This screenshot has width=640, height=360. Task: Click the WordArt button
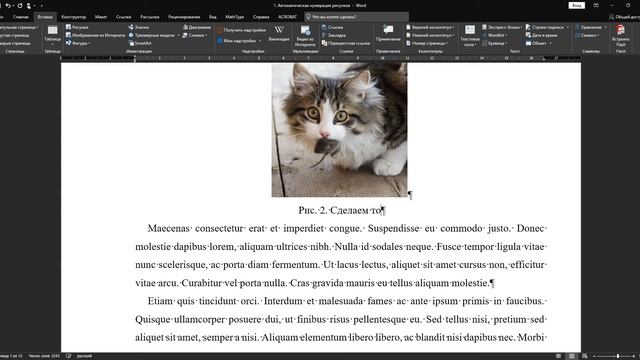point(494,36)
